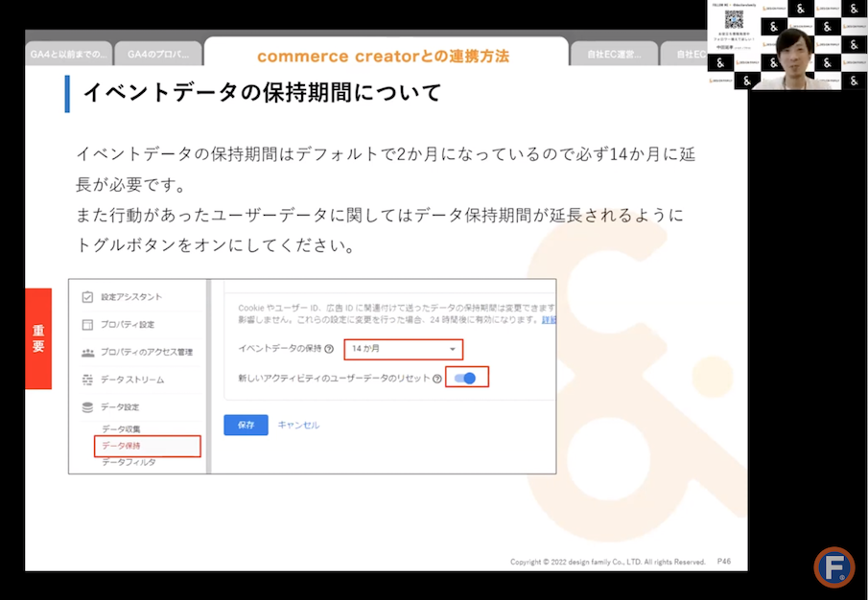This screenshot has height=600, width=868.
Task: Click the 設定アシスタント checkbox icon
Action: (87, 297)
